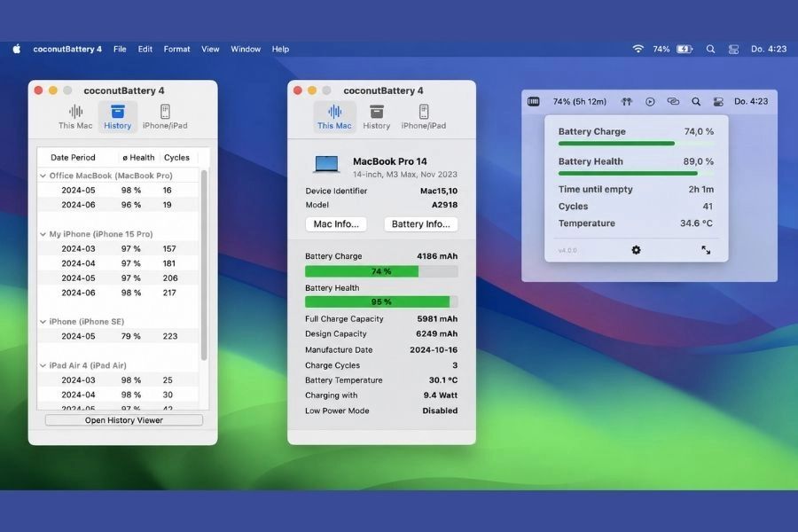Screen dimensions: 798x532
Task: Click the 74 % Battery Charge bar
Action: pos(381,271)
